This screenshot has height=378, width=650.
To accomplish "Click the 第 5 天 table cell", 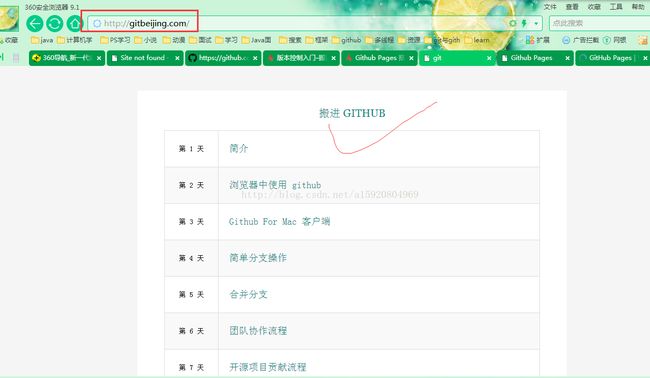I will click(192, 295).
